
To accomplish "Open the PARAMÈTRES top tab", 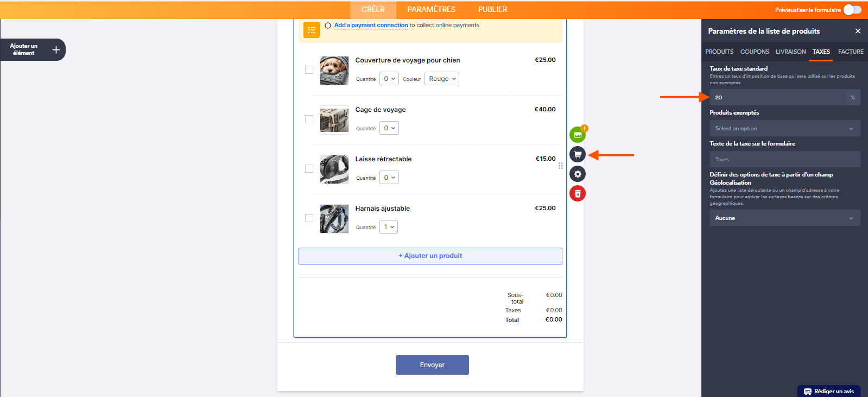I will (x=431, y=10).
